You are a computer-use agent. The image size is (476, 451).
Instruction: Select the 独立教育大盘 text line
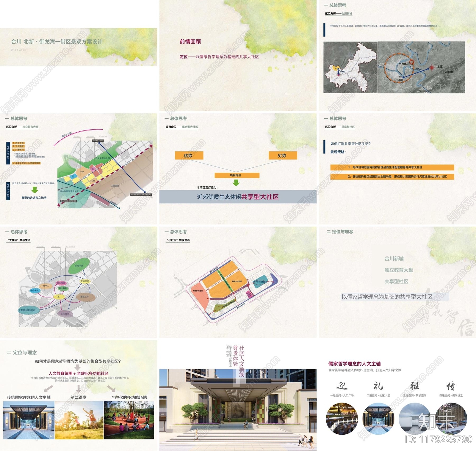(x=399, y=270)
